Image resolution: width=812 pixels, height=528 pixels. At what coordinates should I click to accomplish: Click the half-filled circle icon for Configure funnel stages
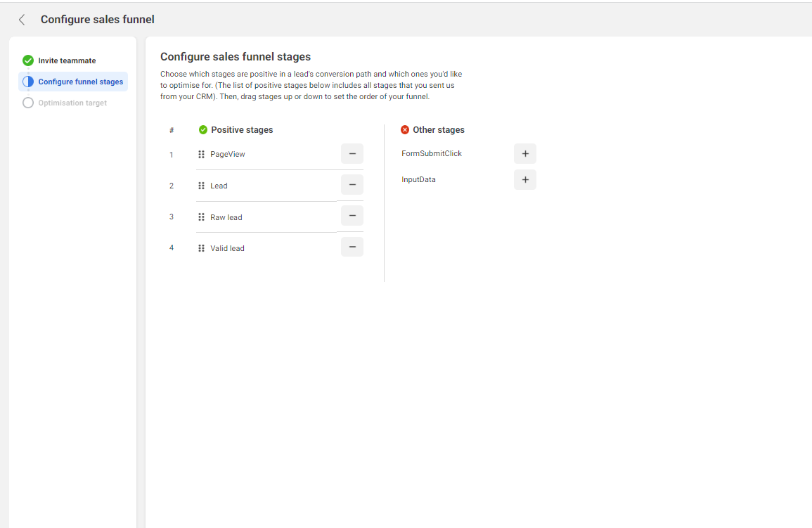point(28,82)
